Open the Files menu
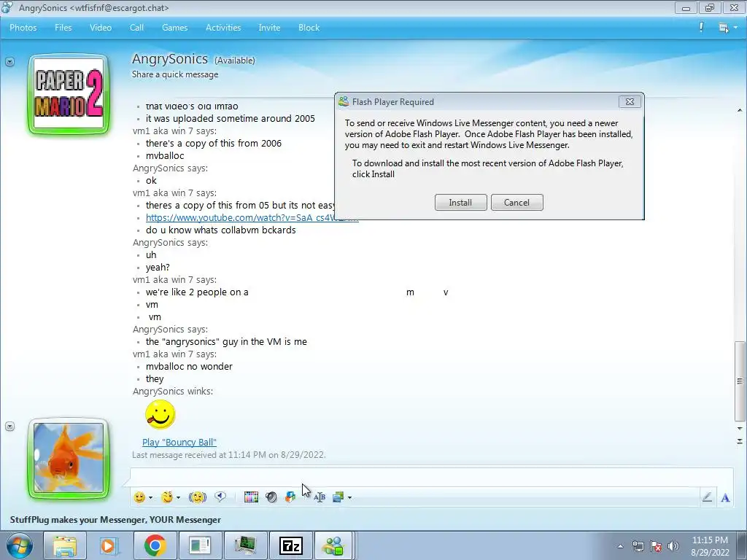Image resolution: width=747 pixels, height=560 pixels. [63, 28]
